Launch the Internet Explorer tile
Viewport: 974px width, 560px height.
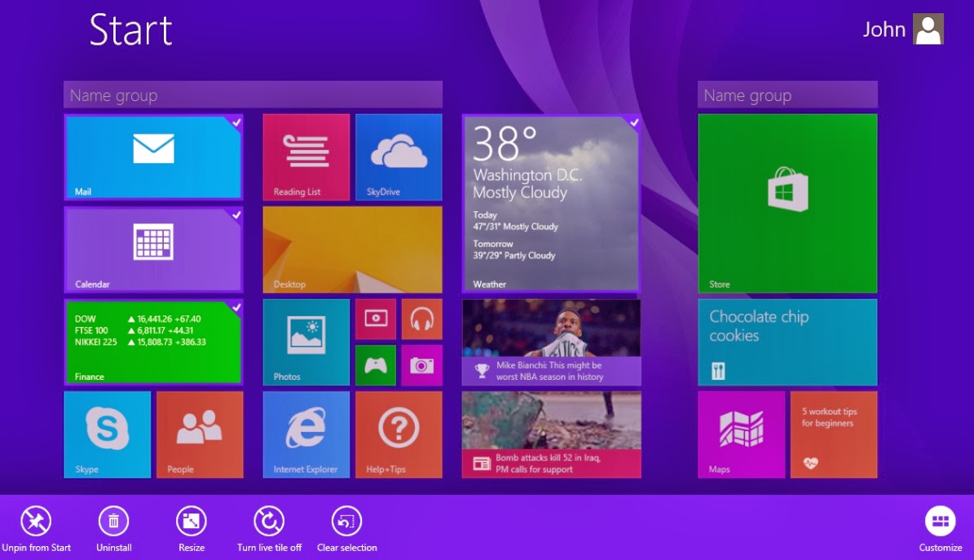[x=306, y=434]
